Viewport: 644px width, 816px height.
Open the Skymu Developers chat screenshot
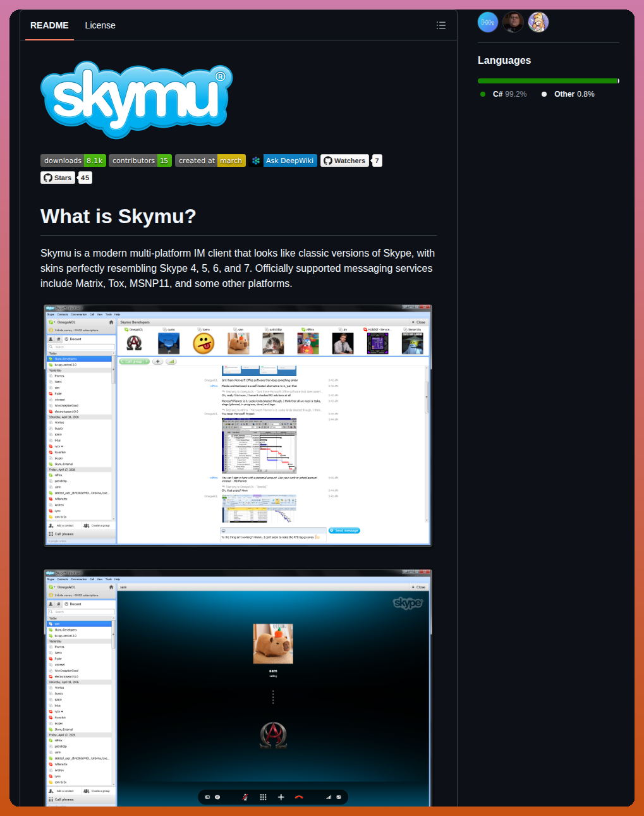(238, 425)
